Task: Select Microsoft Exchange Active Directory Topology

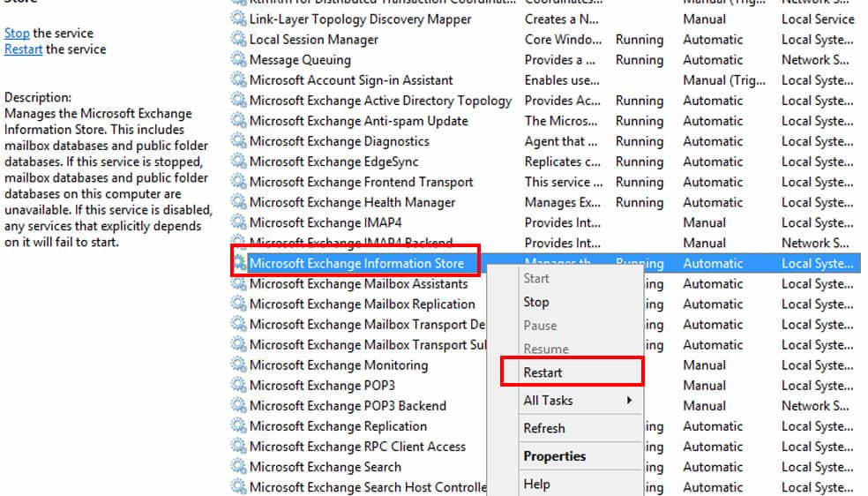Action: coord(380,101)
